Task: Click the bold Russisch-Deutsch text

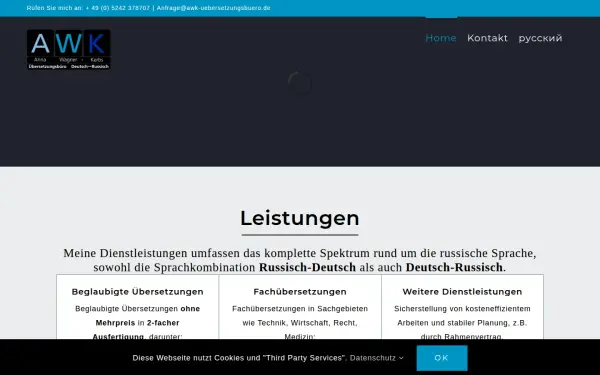Action: 307,267
